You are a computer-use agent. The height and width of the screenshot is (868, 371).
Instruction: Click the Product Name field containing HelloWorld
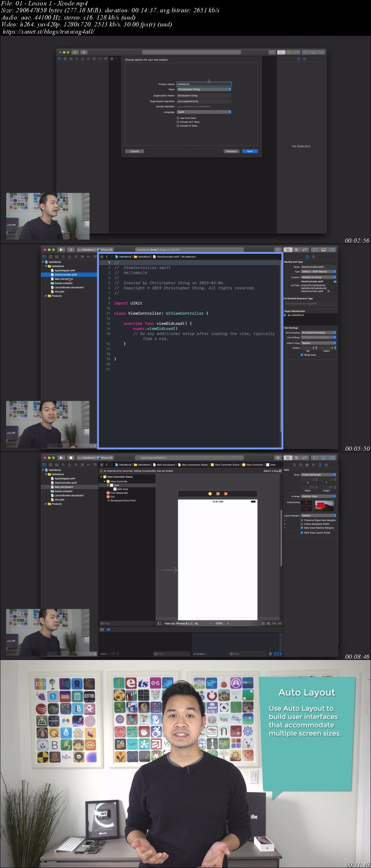(204, 84)
